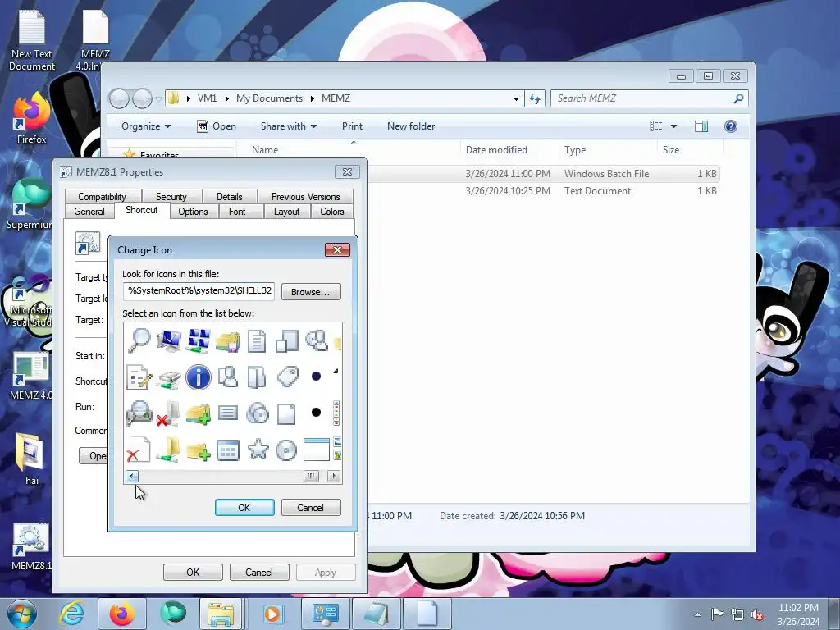Select the monitor with checkmark icon
840x630 pixels.
click(x=169, y=340)
